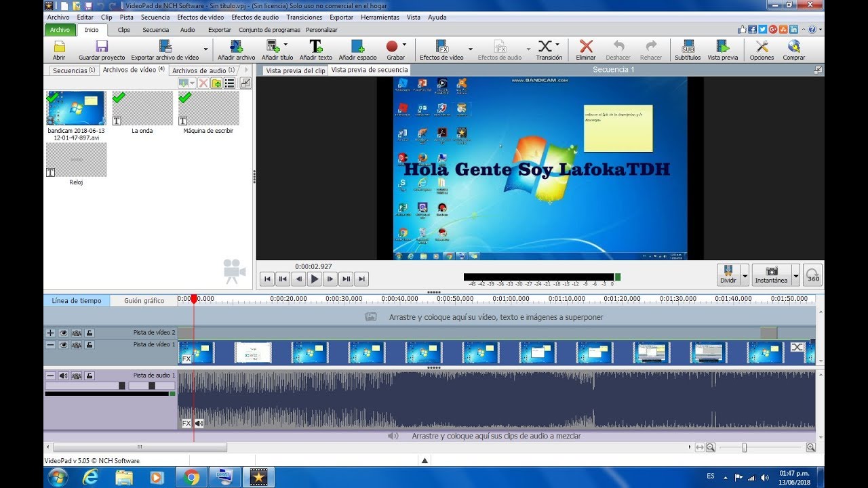Click the Play button in preview controls

pyautogui.click(x=315, y=279)
